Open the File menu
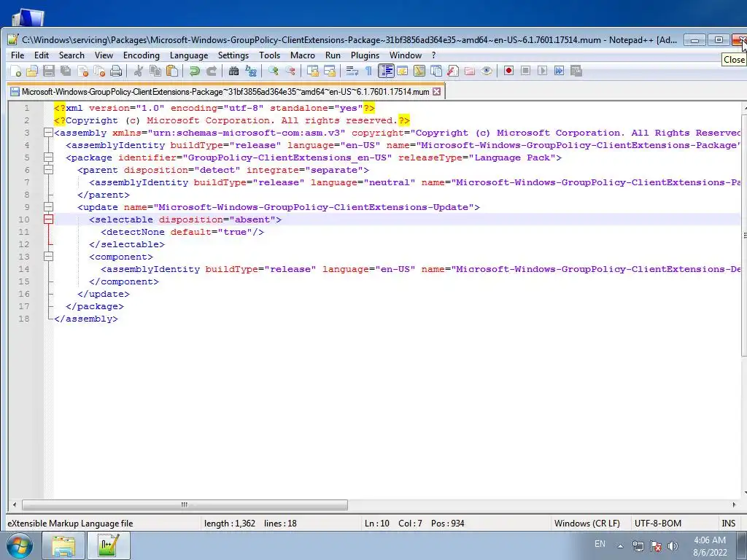The width and height of the screenshot is (747, 560). pyautogui.click(x=18, y=55)
